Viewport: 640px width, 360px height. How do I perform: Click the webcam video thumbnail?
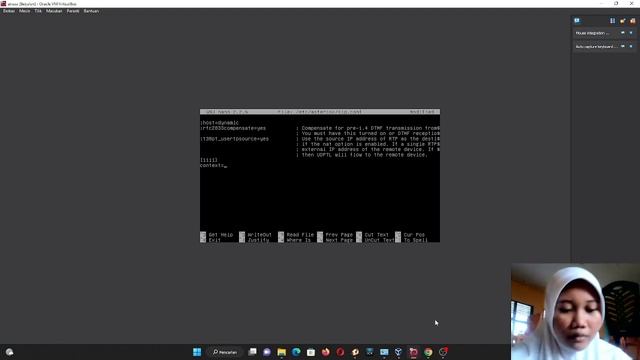tap(576, 312)
